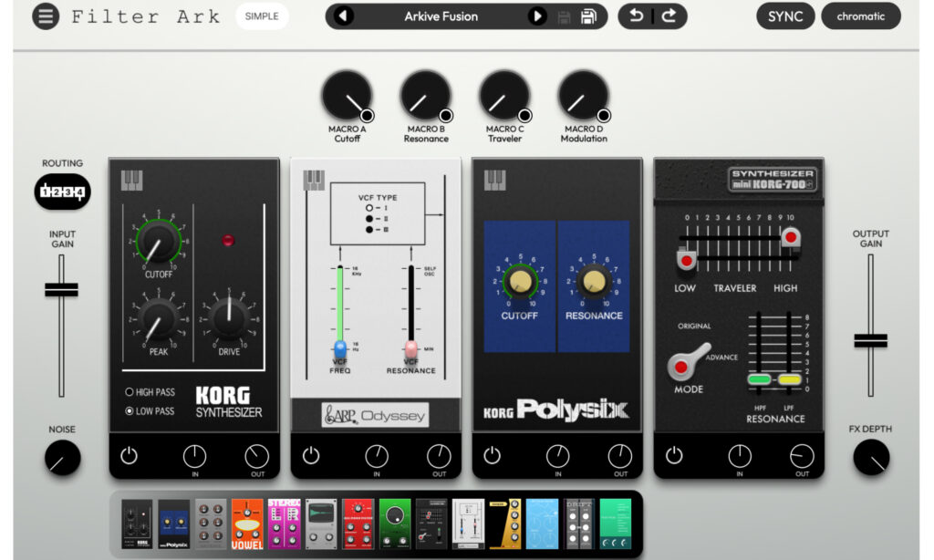The image size is (934, 560).
Task: Open the Arkive Fusion preset selector
Action: click(441, 16)
